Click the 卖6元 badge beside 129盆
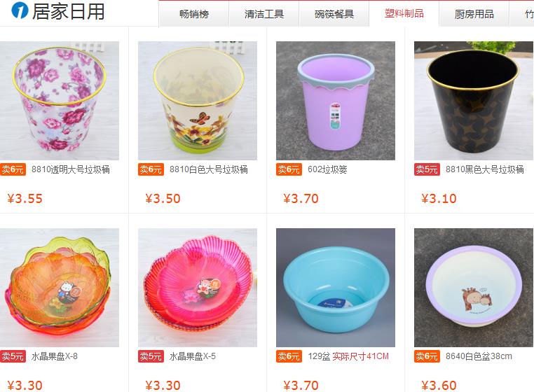Viewport: 534px width, 392px height. (x=289, y=356)
